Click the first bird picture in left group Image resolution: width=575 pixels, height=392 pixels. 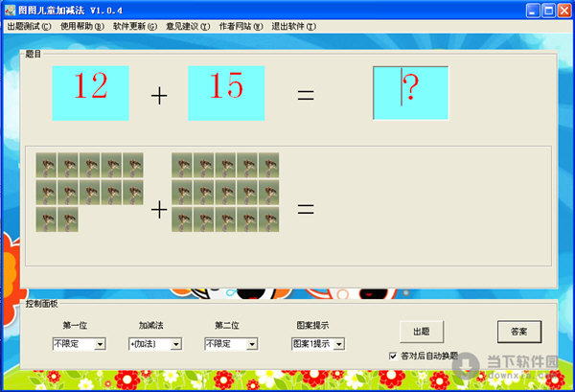(47, 164)
